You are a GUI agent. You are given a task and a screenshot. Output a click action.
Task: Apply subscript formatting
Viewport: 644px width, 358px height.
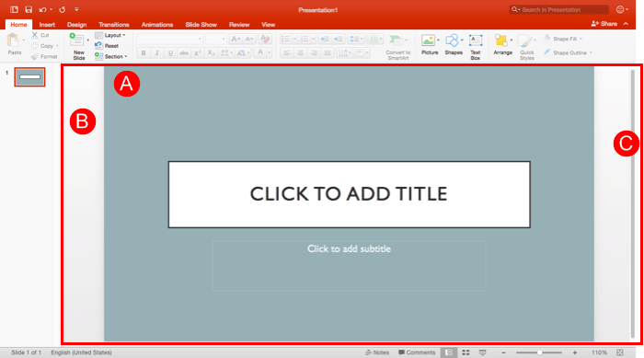211,52
